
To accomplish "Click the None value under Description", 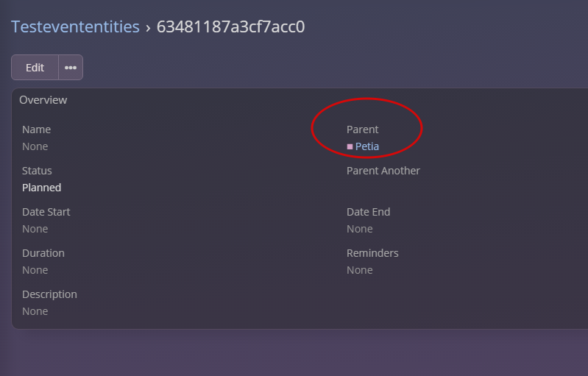I will [35, 311].
